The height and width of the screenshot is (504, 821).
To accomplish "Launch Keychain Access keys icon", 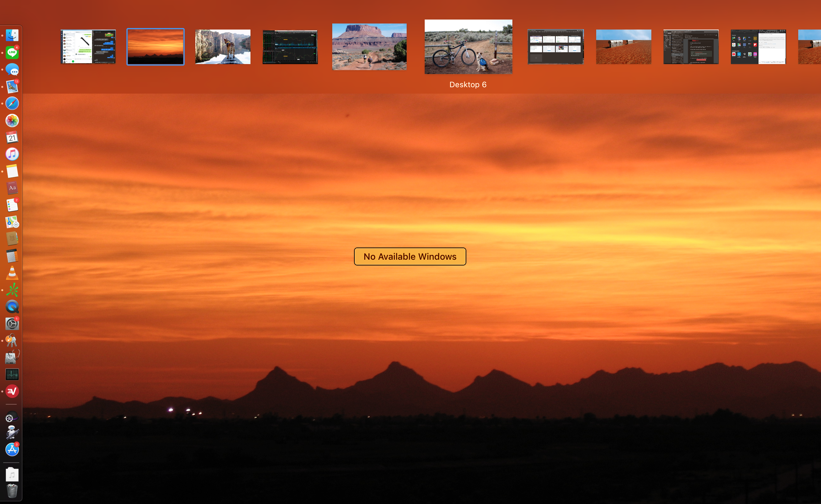I will point(12,341).
